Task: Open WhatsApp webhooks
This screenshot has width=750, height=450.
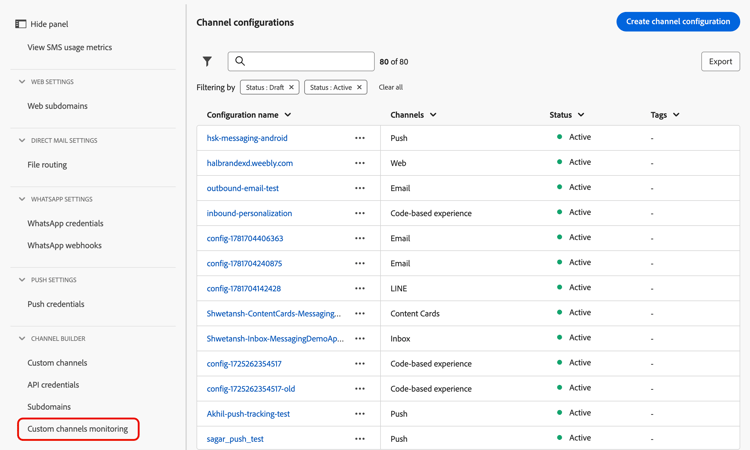Action: 65,245
